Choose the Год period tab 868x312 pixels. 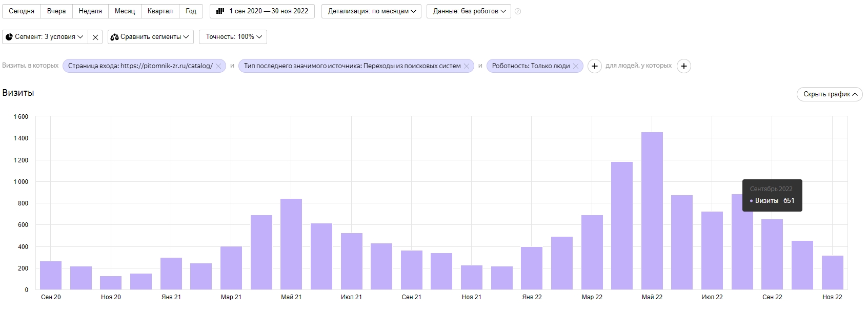(191, 11)
